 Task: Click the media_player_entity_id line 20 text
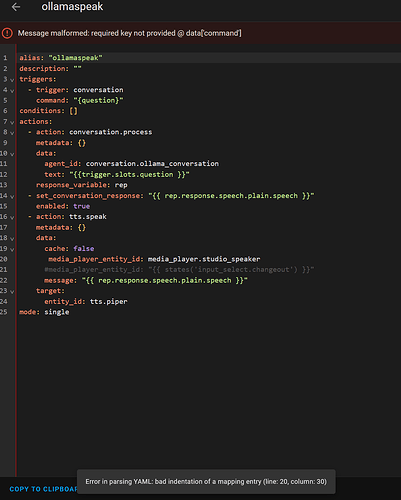(x=154, y=259)
